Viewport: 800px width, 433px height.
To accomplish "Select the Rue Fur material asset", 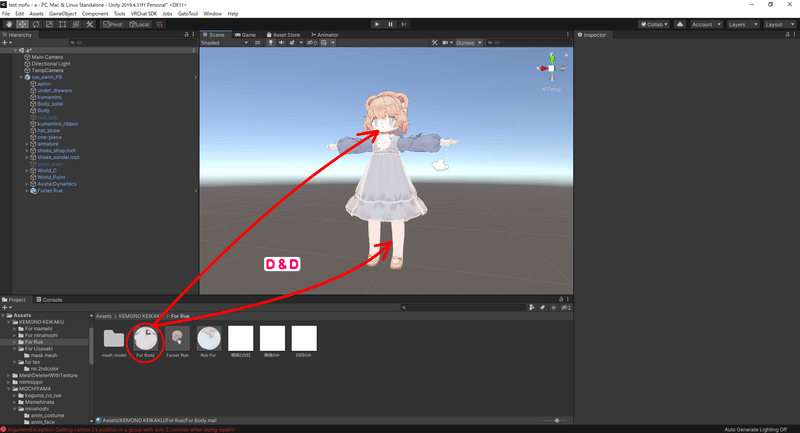I will 209,342.
